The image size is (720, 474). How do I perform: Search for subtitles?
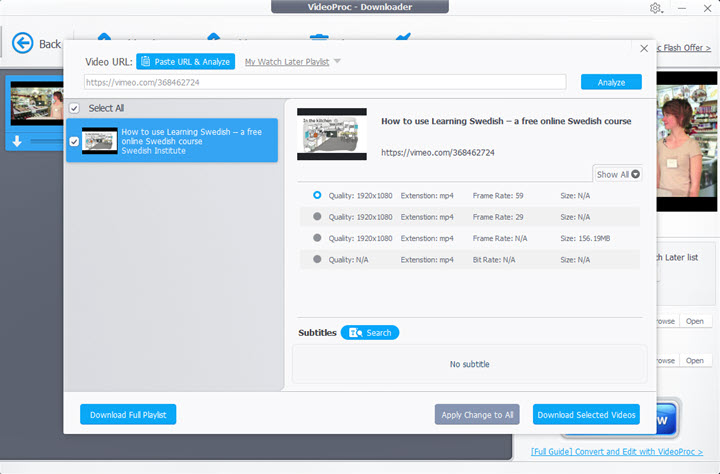pos(370,333)
